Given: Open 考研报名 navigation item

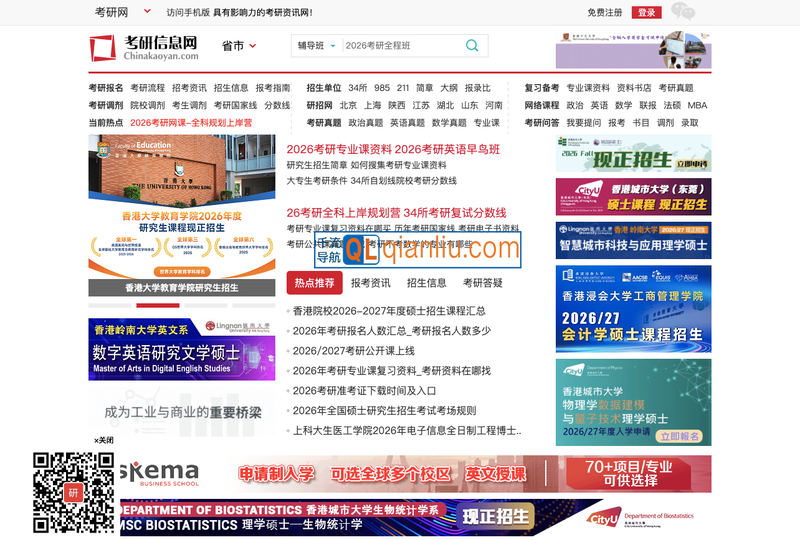Looking at the screenshot, I should pos(106,88).
